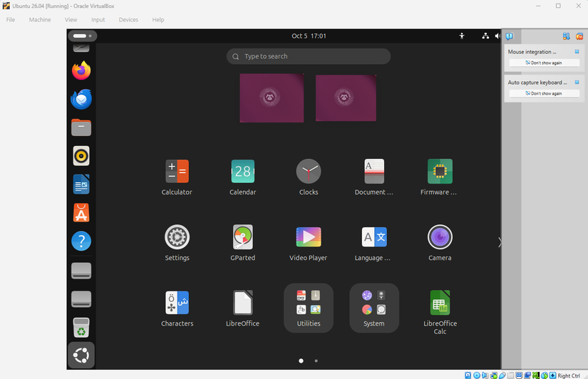Open the Settings app in the grid
Image resolution: width=588 pixels, height=379 pixels.
point(177,242)
